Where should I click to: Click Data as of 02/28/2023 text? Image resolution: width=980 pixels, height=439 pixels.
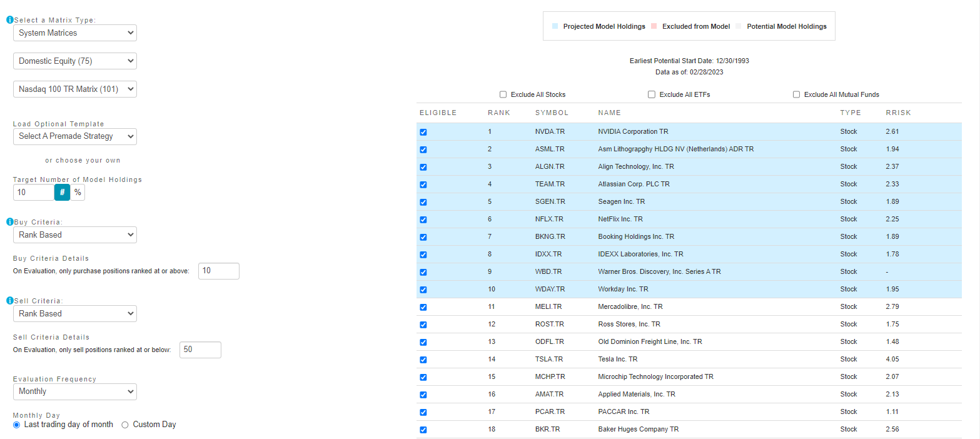coord(689,72)
